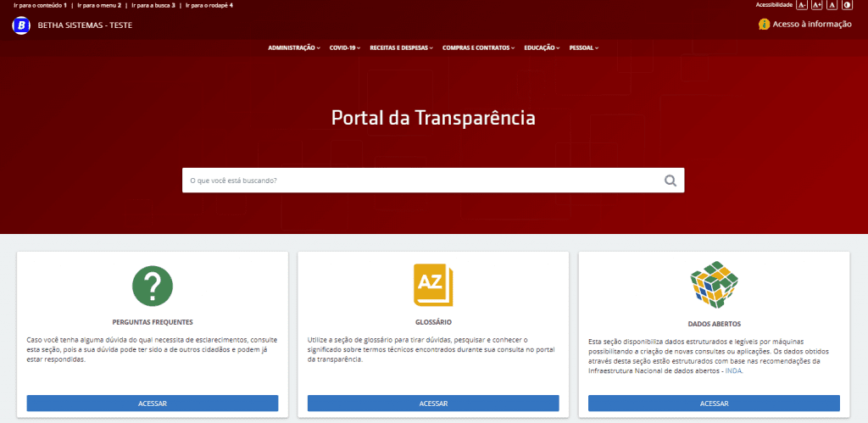Screen dimensions: 868x423
Task: Click 'Ir para o conteúdo 1' skip link
Action: 40,5
